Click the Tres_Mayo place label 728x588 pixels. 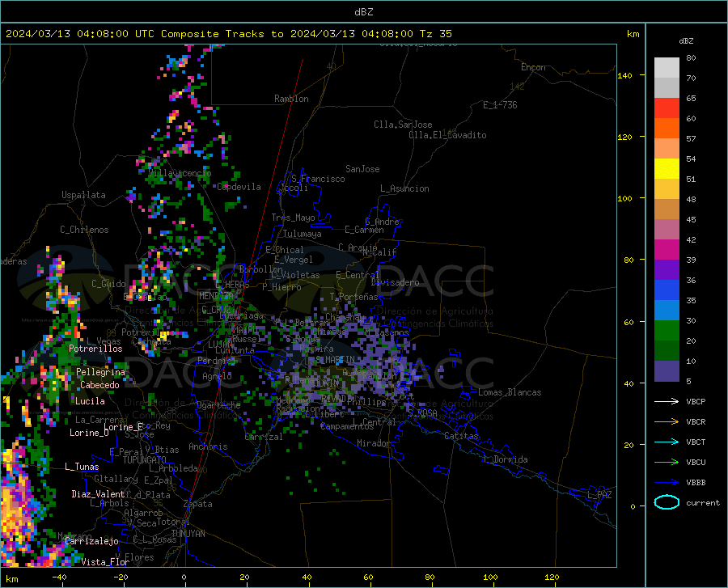[x=294, y=218]
